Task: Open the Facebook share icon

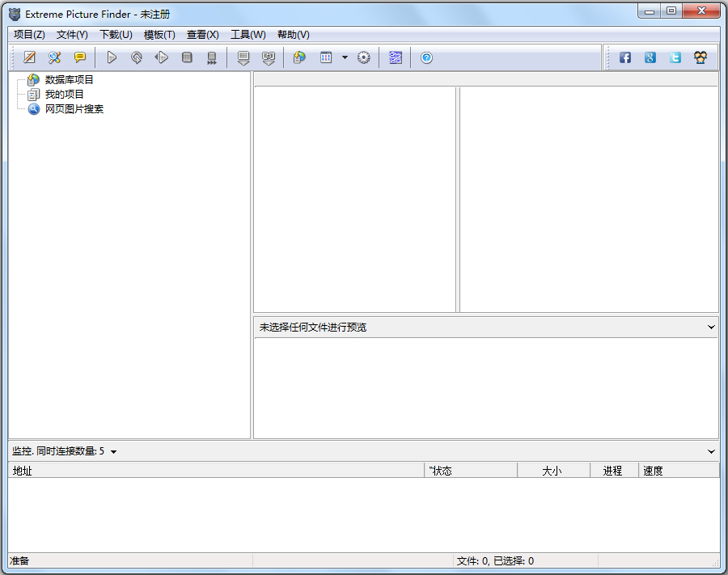Action: pos(625,57)
